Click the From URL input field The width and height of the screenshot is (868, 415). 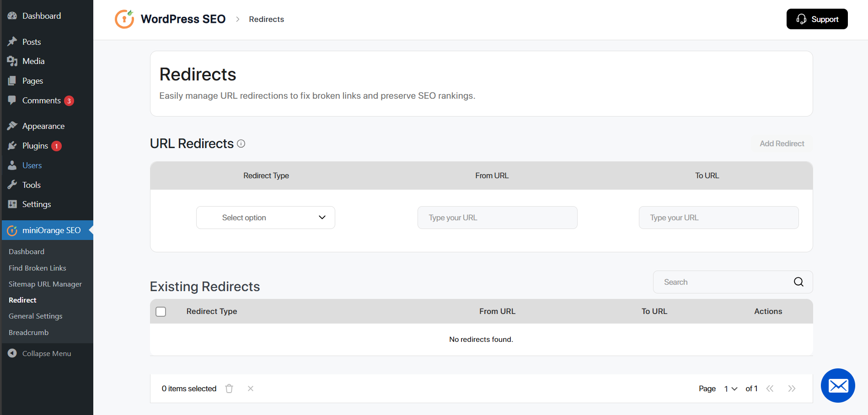[497, 218]
